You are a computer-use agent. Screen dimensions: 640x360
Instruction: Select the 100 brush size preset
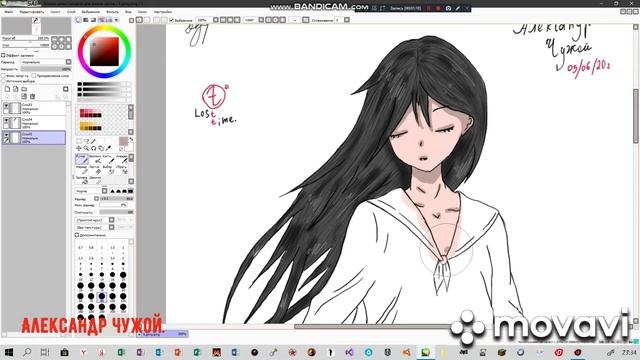[112, 297]
